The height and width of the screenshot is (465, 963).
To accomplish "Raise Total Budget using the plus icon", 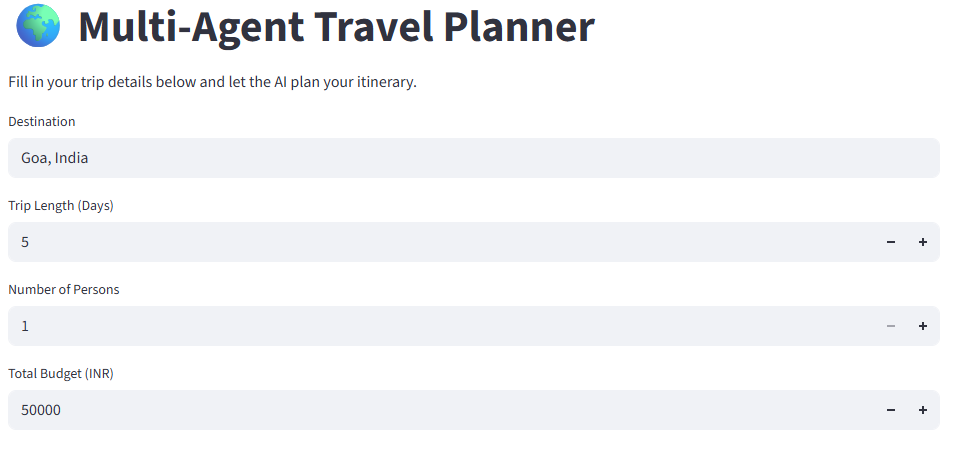I will click(922, 410).
